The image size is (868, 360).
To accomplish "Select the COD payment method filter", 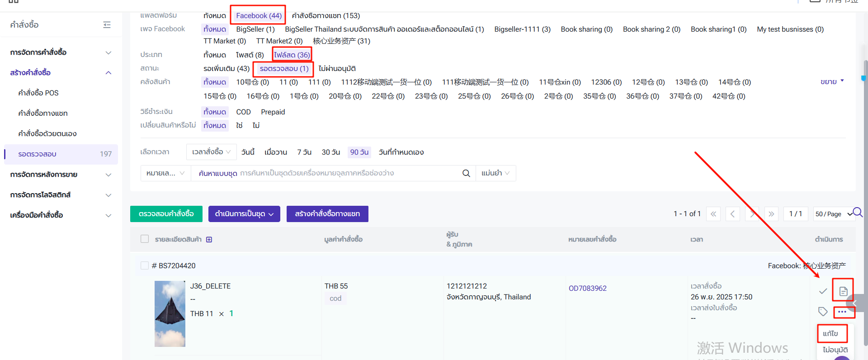I will [x=243, y=112].
